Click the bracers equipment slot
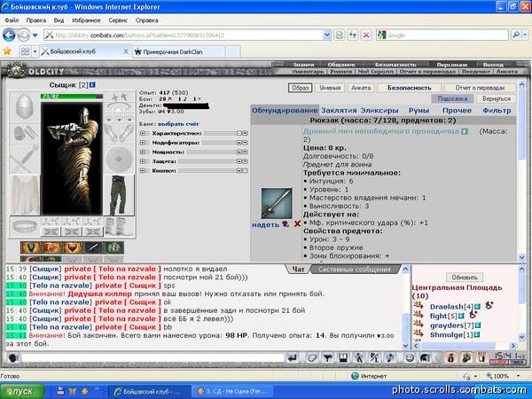This screenshot has height=399, width=532. pos(25,133)
